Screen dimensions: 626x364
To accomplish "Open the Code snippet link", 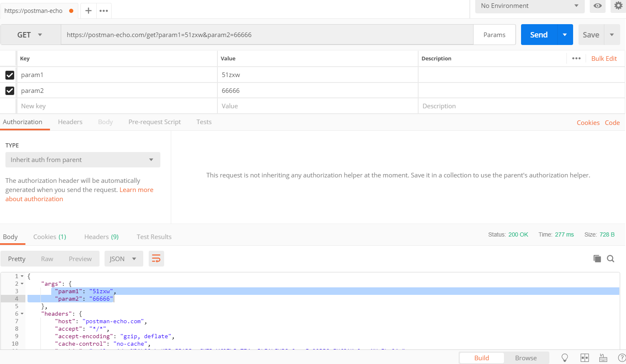I will click(x=612, y=122).
